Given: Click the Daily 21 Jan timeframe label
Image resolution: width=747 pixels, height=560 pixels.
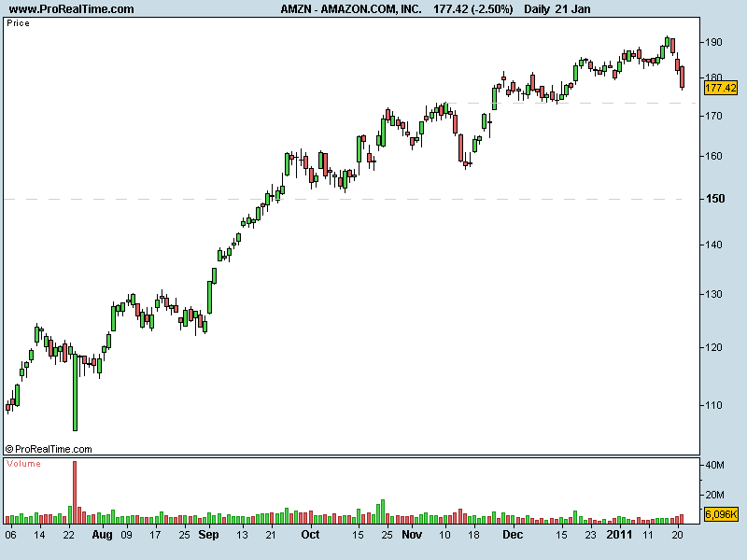Looking at the screenshot, I should click(x=557, y=9).
